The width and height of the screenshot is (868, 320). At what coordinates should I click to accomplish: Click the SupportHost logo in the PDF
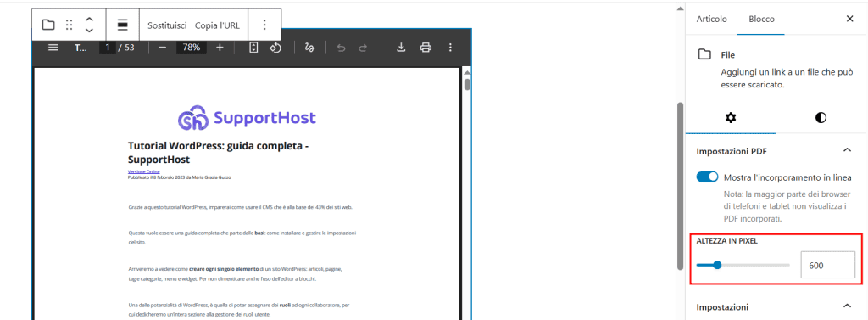(247, 118)
